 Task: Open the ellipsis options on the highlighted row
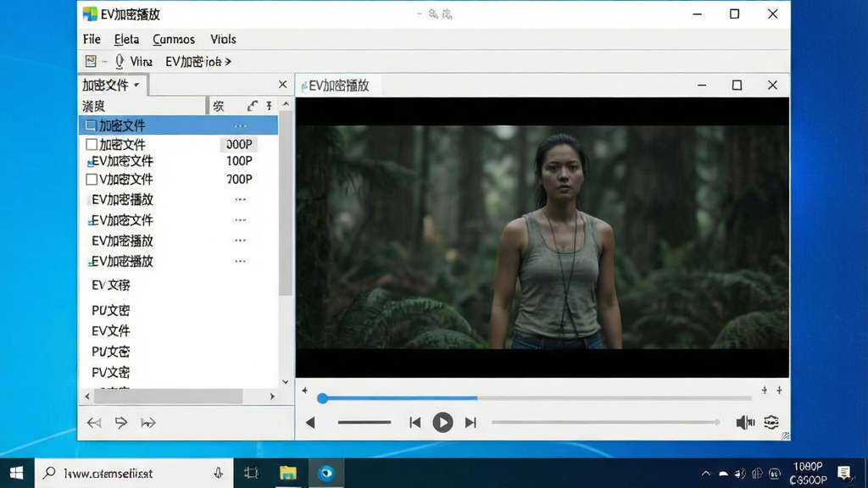pyautogui.click(x=239, y=126)
